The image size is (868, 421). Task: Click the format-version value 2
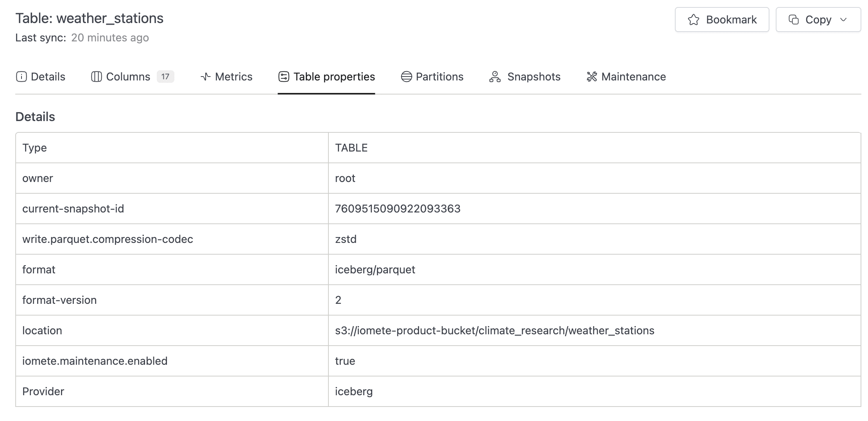[x=338, y=300]
